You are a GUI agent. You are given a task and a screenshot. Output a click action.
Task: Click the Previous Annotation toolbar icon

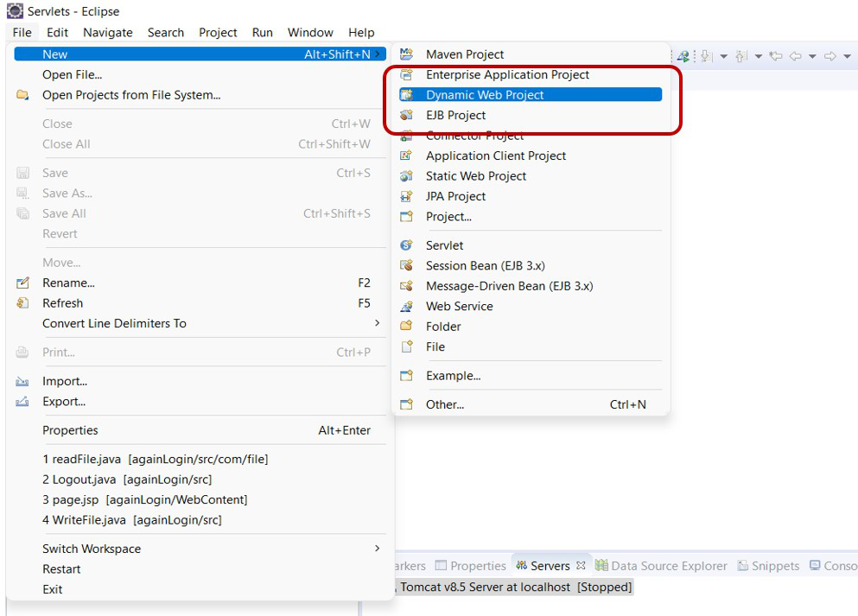point(741,56)
